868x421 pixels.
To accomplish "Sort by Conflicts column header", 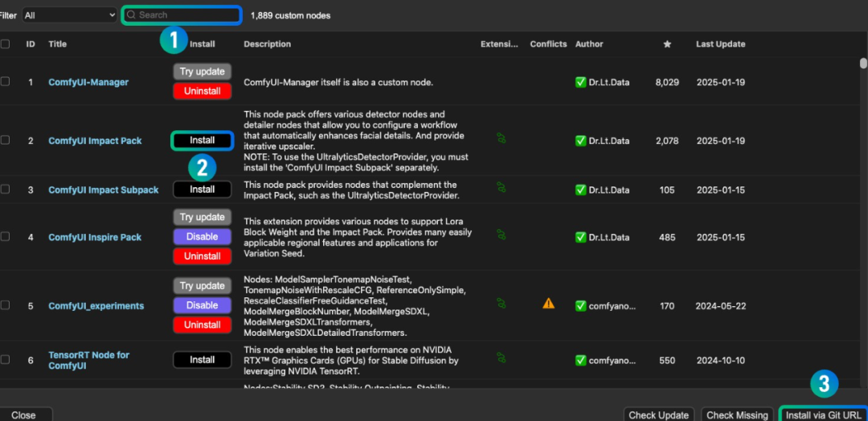I will [x=548, y=44].
